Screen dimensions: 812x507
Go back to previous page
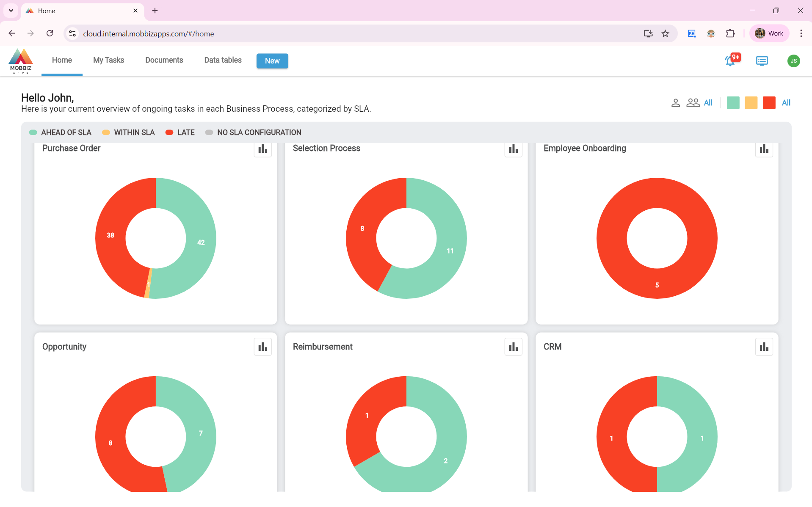tap(12, 33)
